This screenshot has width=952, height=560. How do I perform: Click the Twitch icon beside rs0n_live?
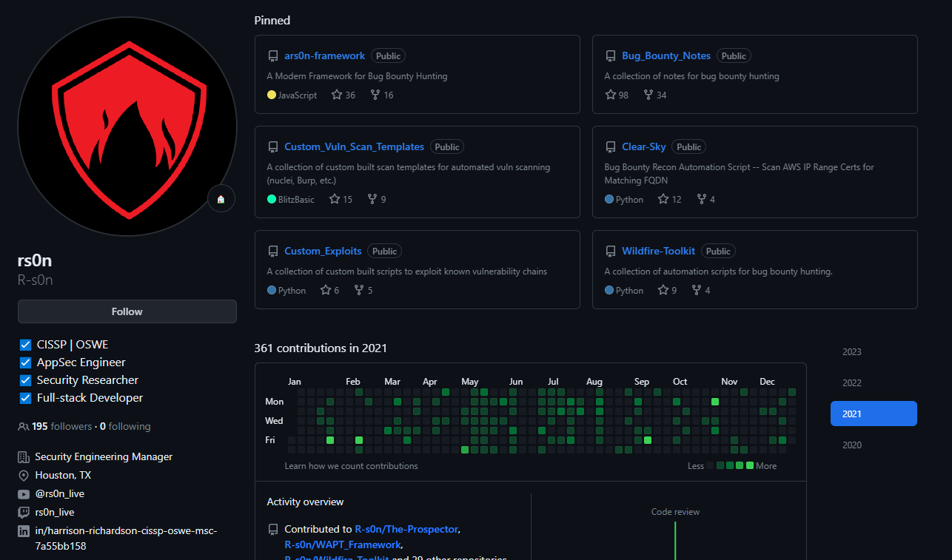pyautogui.click(x=23, y=513)
